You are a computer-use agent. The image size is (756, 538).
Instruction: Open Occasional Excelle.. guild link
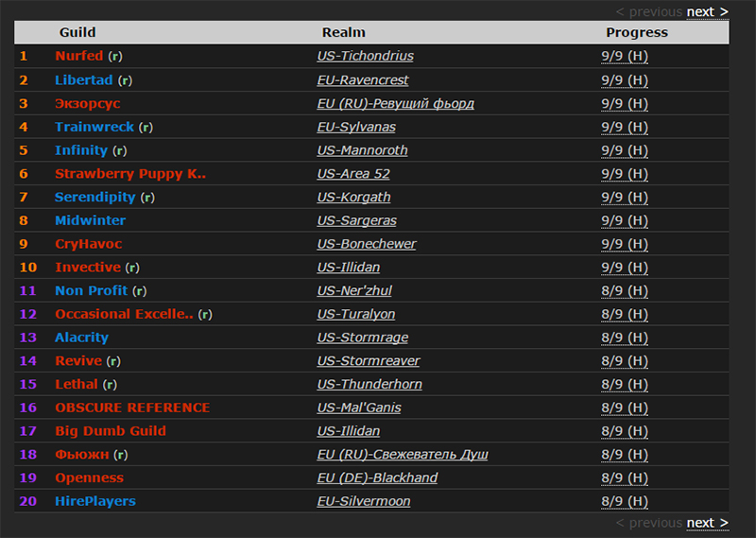coord(124,314)
